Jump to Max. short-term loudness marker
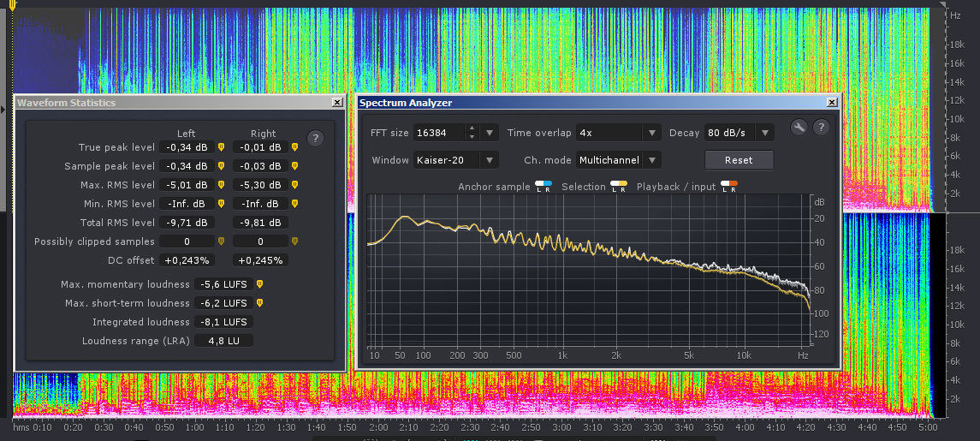Viewport: 980px width, 441px height. pos(260,303)
